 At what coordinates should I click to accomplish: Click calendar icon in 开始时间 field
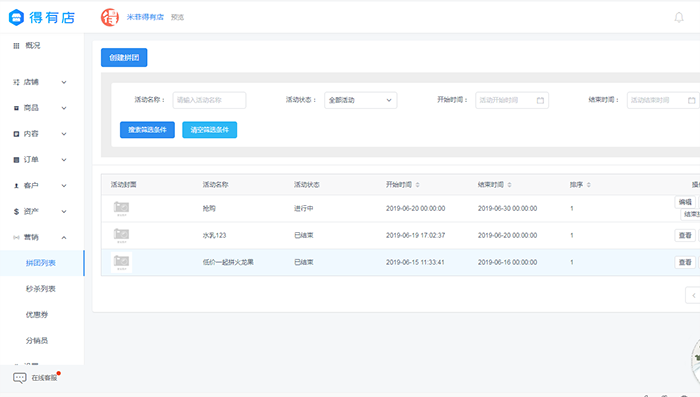click(x=540, y=100)
